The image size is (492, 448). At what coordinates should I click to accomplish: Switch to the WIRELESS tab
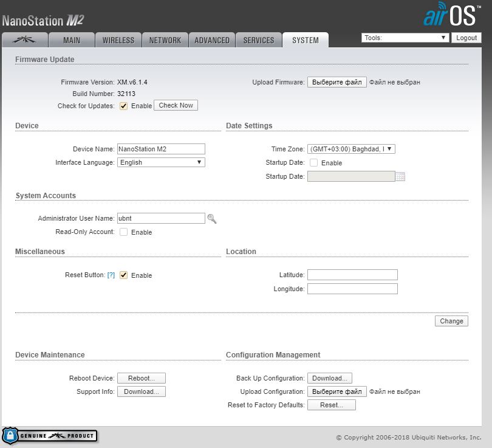click(x=118, y=40)
